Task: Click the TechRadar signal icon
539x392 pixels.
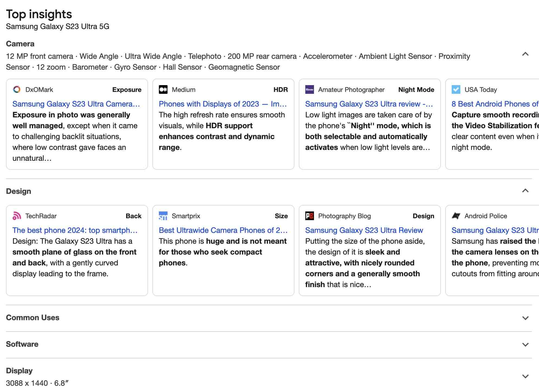Action: (x=17, y=216)
